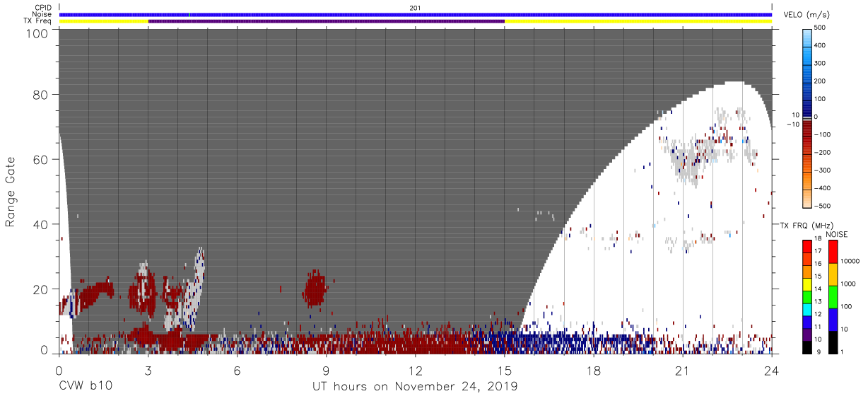Click the '1000' label in NOISE legend
This screenshot has width=868, height=401.
(x=848, y=284)
